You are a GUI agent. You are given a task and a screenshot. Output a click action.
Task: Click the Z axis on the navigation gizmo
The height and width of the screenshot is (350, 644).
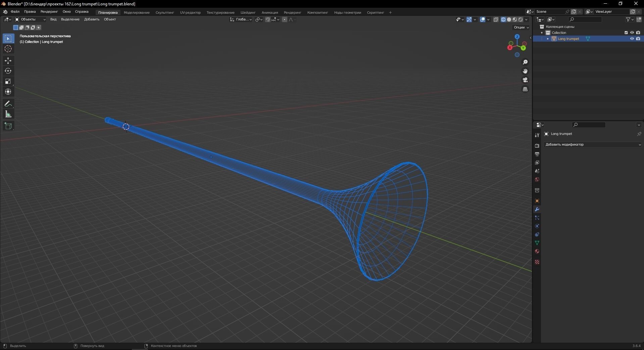(517, 36)
